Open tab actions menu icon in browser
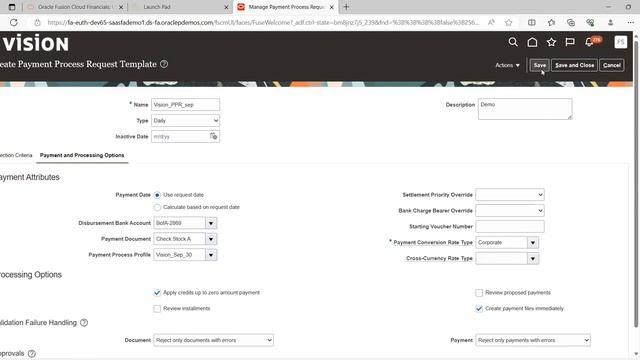Screen dimensions: 640x360 click(12, 7)
